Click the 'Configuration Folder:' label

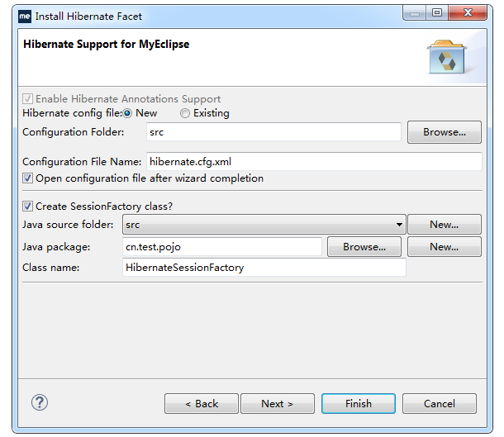74,131
